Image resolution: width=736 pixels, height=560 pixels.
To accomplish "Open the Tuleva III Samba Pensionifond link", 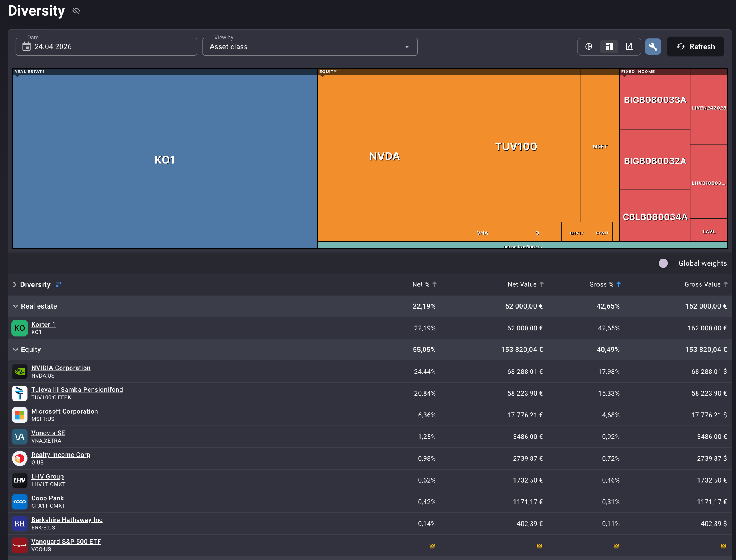I will [77, 389].
